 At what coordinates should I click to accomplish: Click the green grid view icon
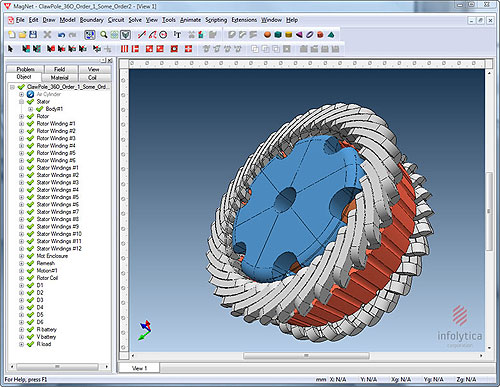[114, 35]
